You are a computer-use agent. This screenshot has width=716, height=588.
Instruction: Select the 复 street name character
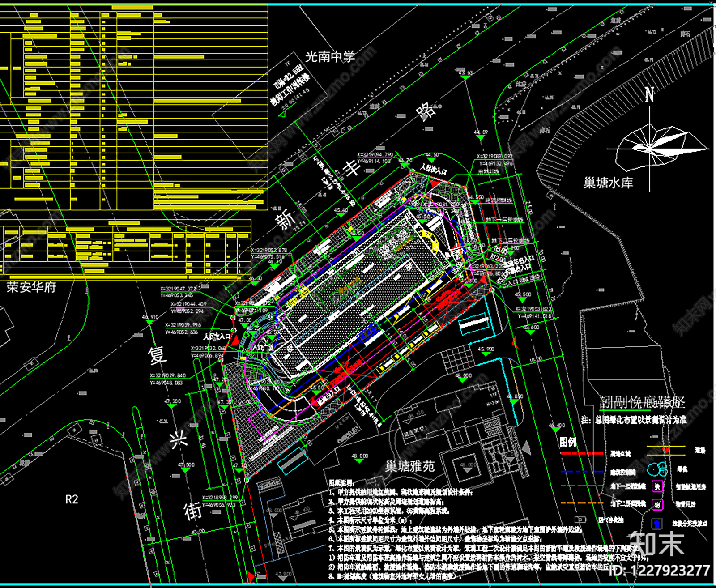click(158, 355)
